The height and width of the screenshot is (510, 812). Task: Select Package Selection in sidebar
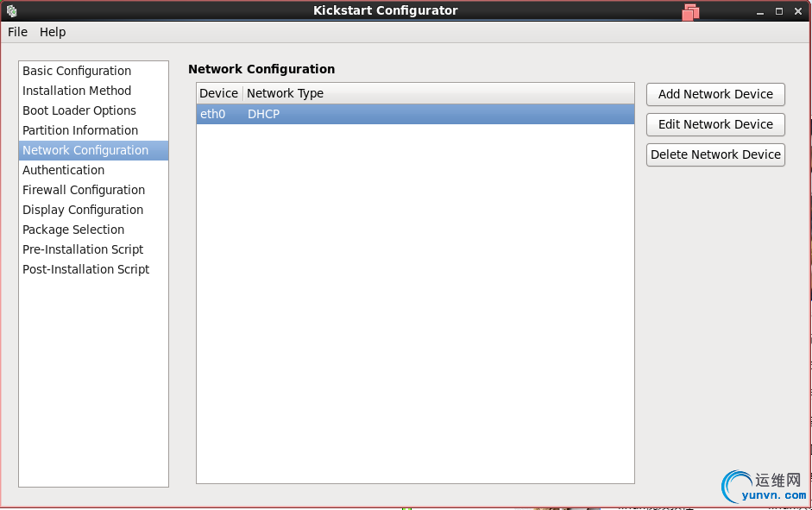pos(93,230)
